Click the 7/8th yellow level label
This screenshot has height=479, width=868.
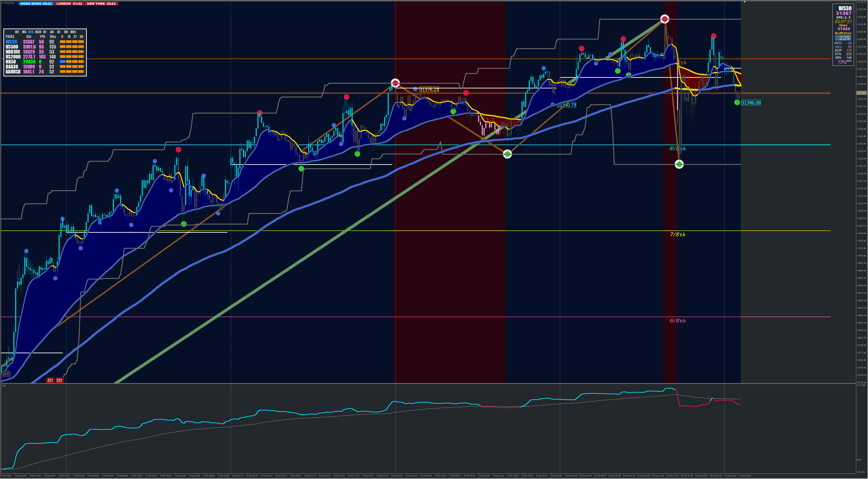[678, 235]
